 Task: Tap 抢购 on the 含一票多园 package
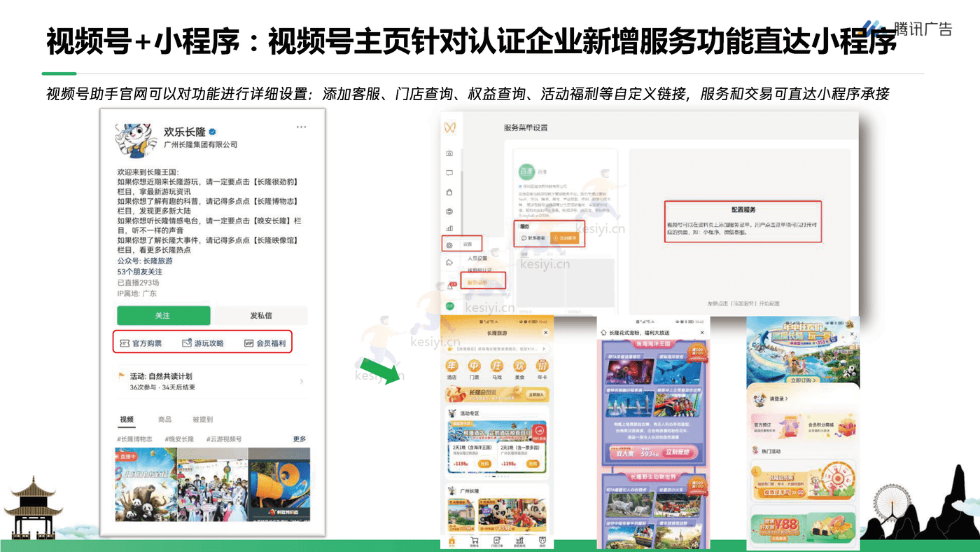[533, 464]
